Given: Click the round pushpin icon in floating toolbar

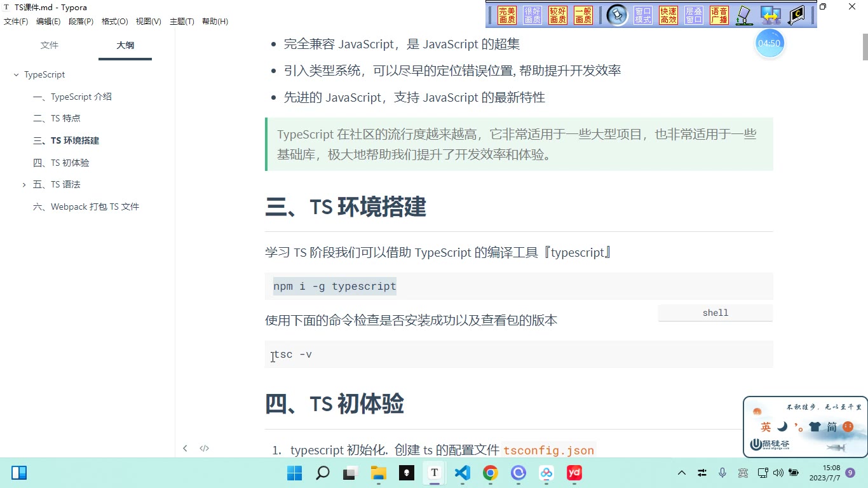Looking at the screenshot, I should pos(617,15).
